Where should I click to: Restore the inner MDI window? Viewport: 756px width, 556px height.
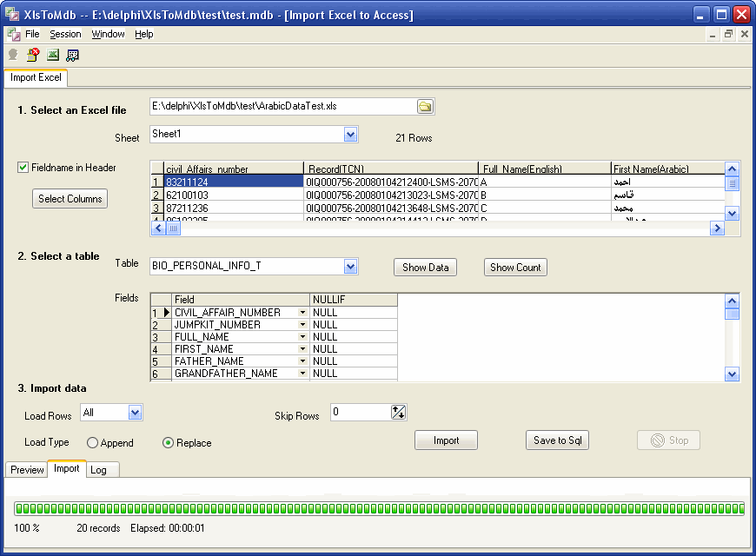click(x=728, y=35)
